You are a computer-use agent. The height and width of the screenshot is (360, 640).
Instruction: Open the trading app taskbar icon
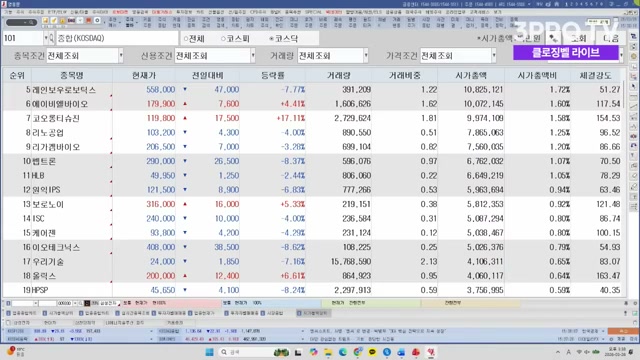pyautogui.click(x=431, y=352)
